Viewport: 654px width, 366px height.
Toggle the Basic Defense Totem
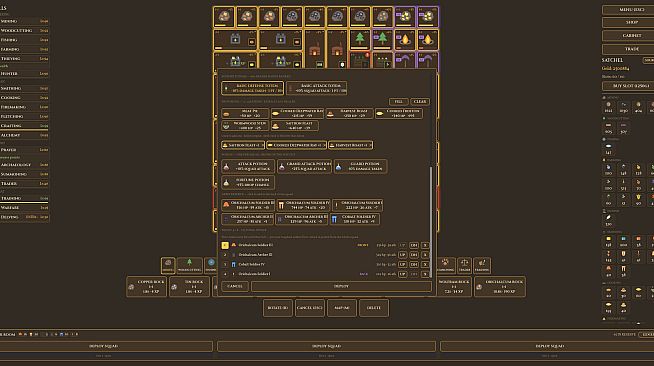[252, 88]
